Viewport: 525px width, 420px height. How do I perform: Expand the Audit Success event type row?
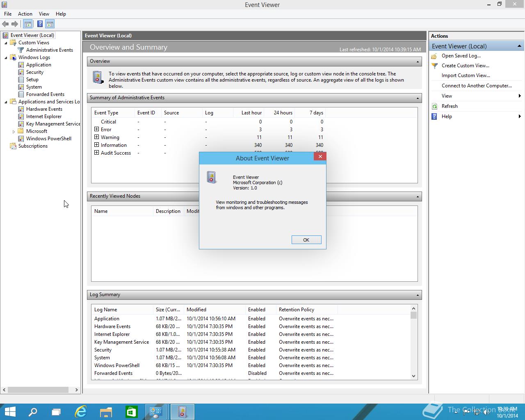click(96, 153)
